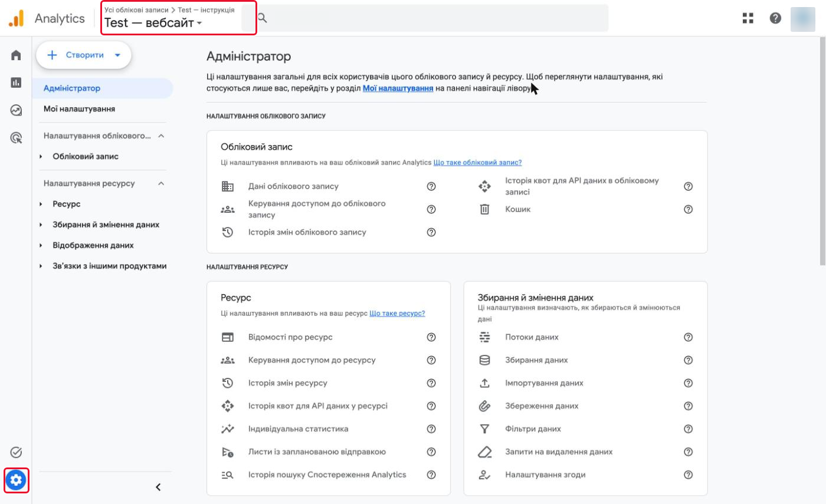Expand Обліковий запис tree item in sidebar
The height and width of the screenshot is (504, 826).
point(41,157)
